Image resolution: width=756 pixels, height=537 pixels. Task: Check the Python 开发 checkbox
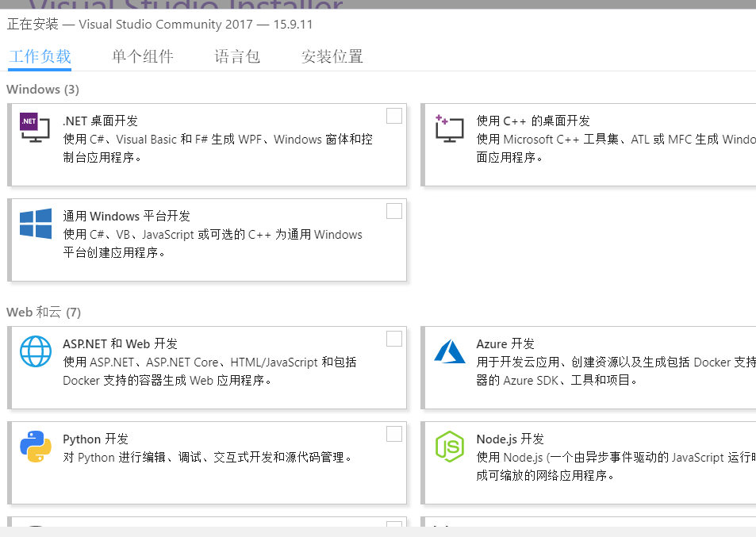[393, 433]
